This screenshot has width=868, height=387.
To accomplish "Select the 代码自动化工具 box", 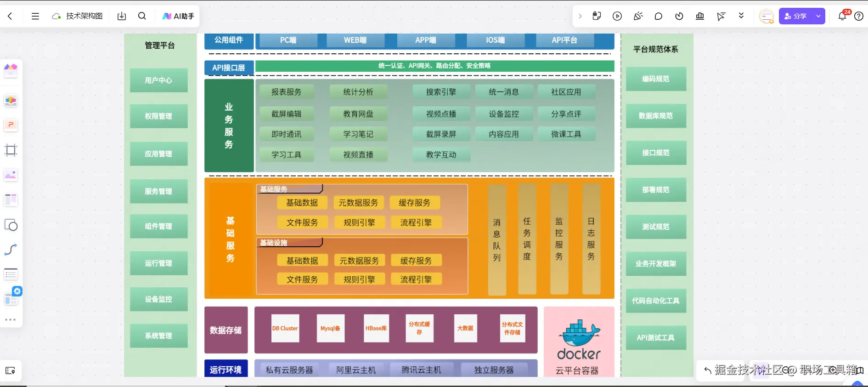I will click(656, 301).
